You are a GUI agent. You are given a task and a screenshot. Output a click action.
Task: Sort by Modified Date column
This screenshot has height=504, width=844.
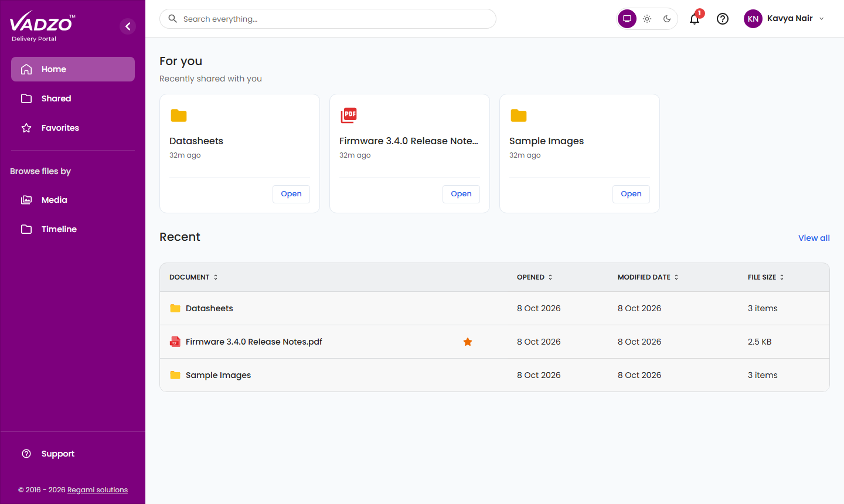pos(648,277)
